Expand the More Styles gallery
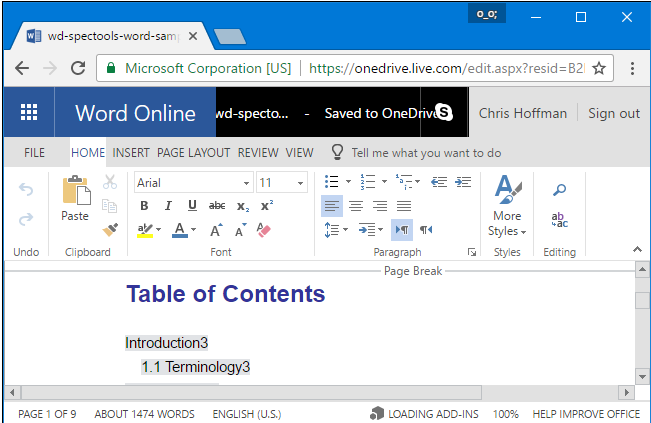Screen dimensions: 651x423 coord(507,223)
